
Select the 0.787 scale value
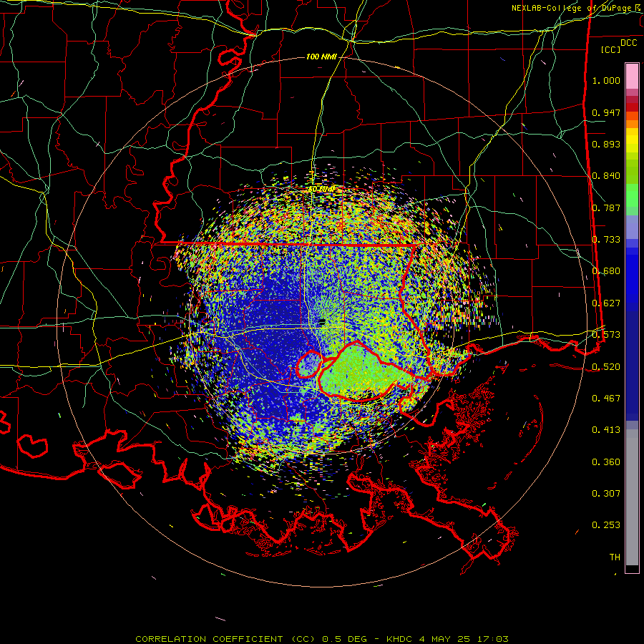point(606,208)
